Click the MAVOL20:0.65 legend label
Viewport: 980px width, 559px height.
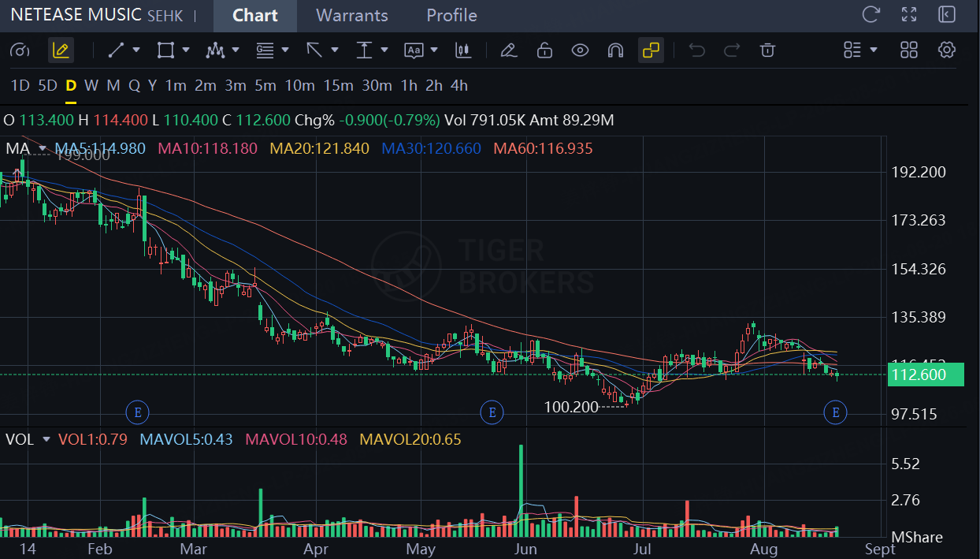tap(410, 439)
